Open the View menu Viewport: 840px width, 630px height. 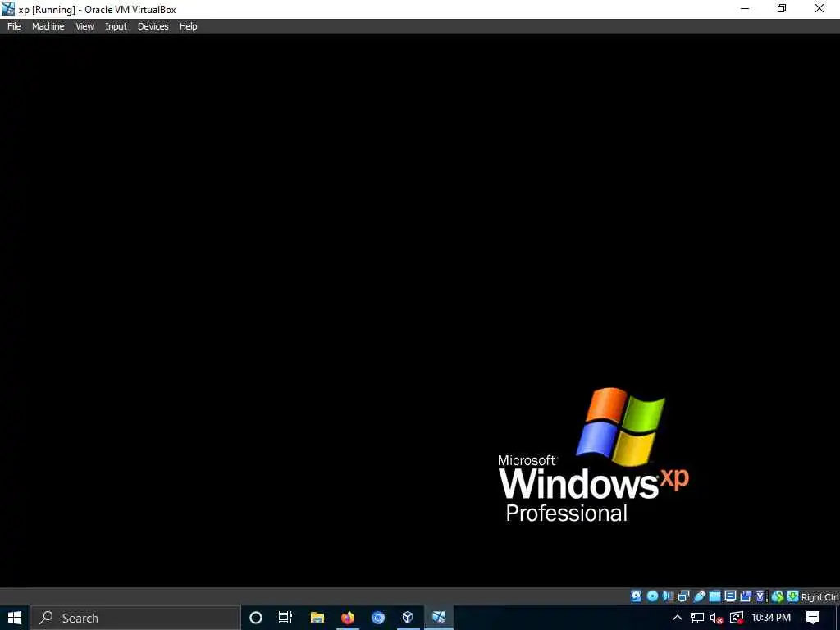click(84, 26)
